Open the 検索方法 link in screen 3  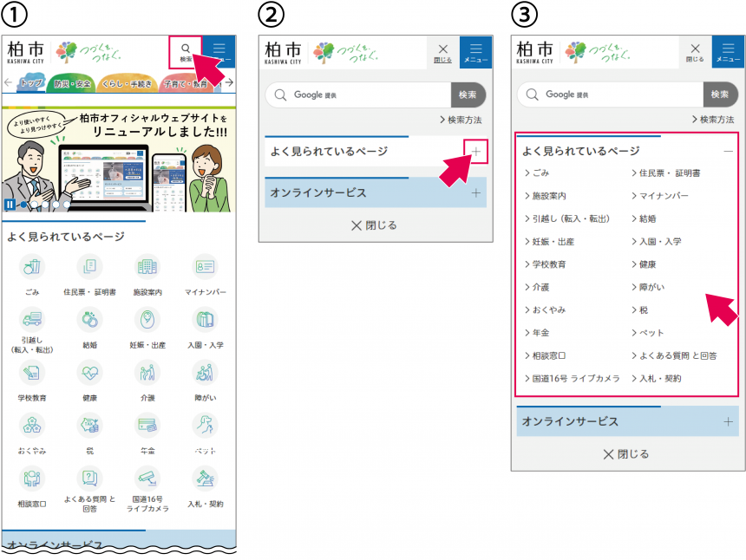pyautogui.click(x=713, y=120)
